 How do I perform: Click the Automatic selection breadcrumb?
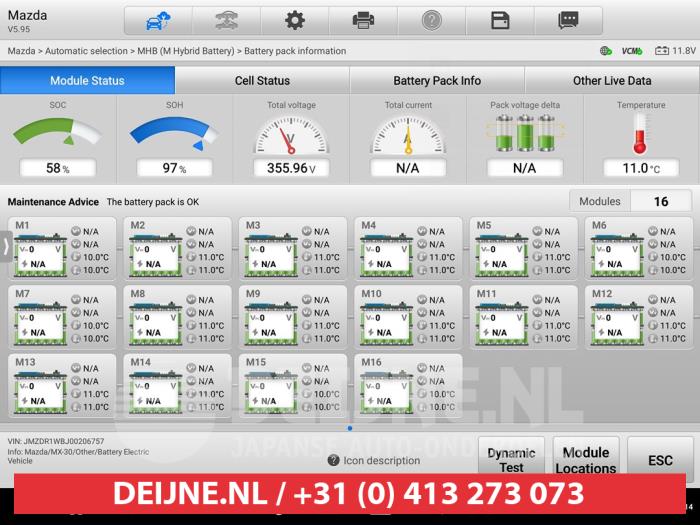click(86, 51)
